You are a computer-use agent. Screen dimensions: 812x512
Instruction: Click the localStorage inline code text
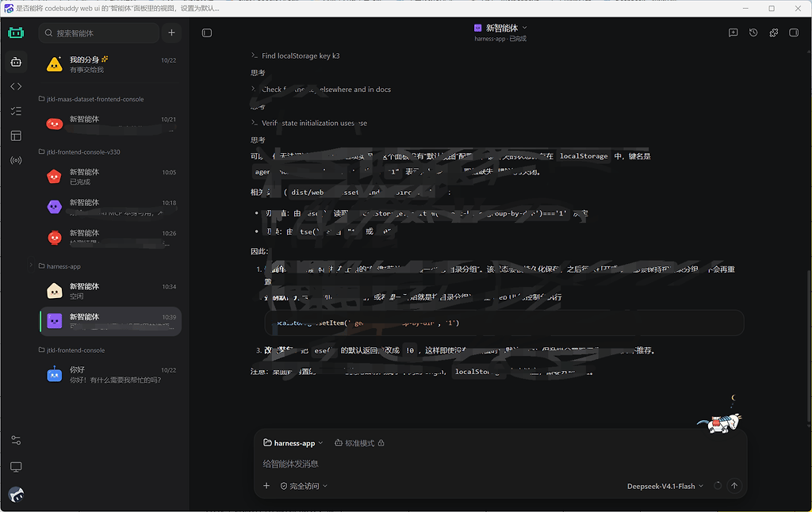pyautogui.click(x=584, y=156)
